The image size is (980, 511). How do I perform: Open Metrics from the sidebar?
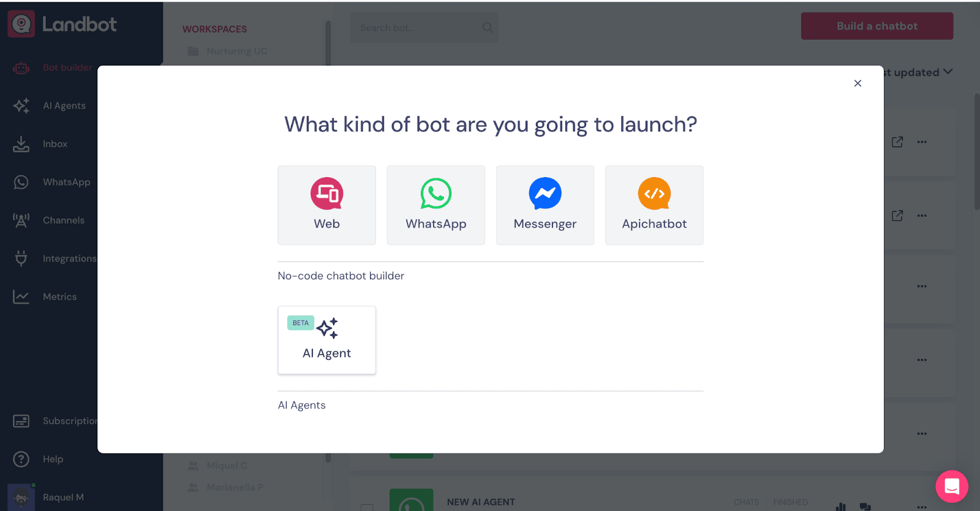pyautogui.click(x=59, y=297)
